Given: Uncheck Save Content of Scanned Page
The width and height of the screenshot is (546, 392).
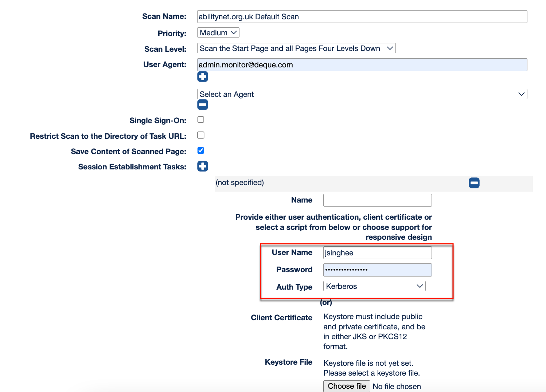Looking at the screenshot, I should [201, 150].
